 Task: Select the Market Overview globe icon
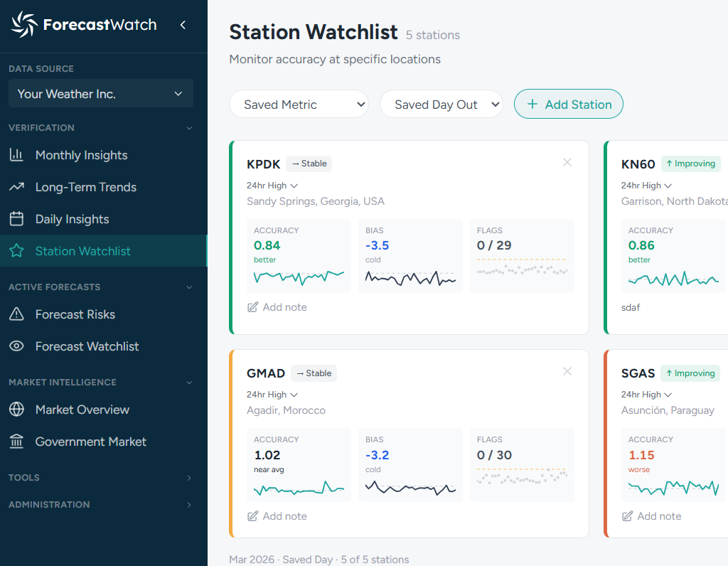click(17, 410)
